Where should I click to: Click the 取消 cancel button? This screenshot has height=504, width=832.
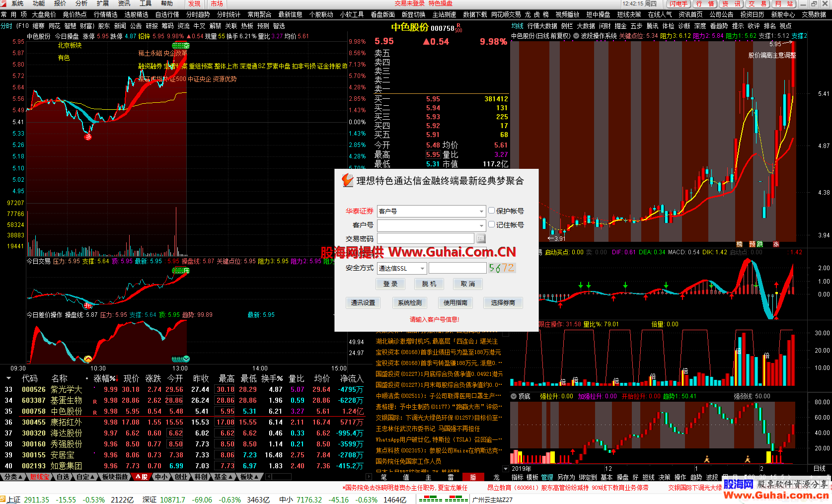468,284
